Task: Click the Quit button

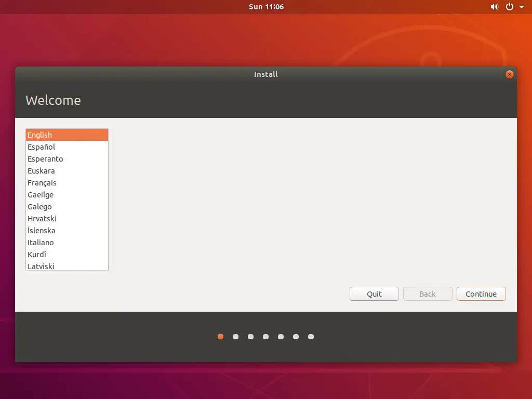Action: coord(374,294)
